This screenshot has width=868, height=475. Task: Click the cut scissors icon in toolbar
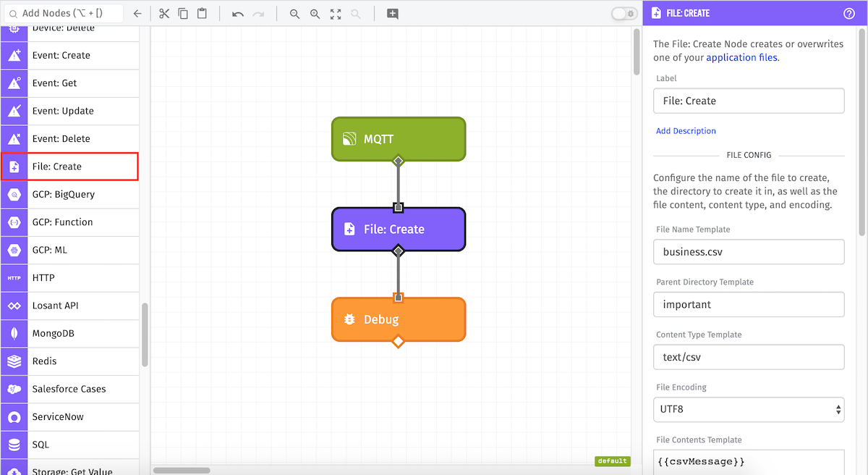coord(164,13)
